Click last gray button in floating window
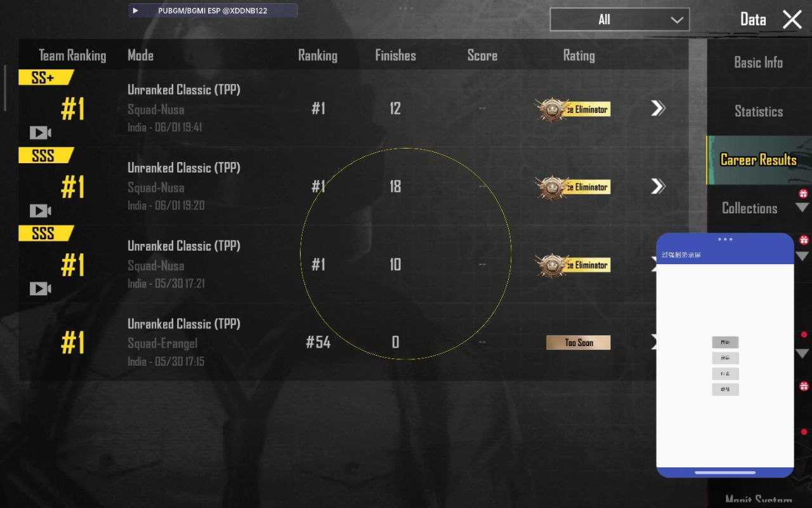Screen dimensions: 812x508 coord(725,389)
